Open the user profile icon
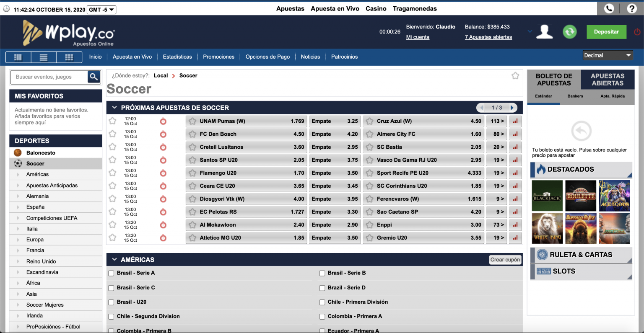Screen dimensions: 644x333 (x=545, y=32)
